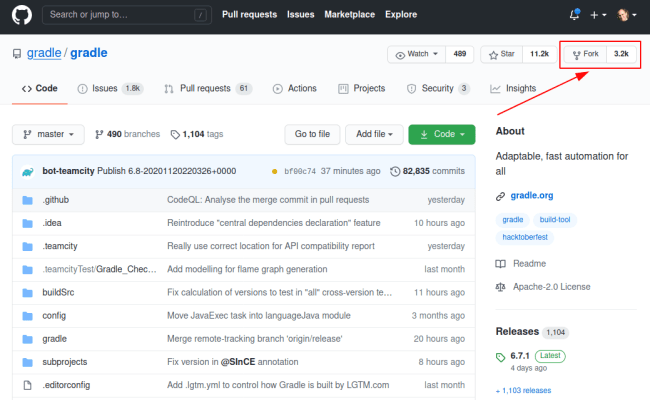Click the 11.2k stargazers count
The height and width of the screenshot is (400, 650).
(539, 54)
